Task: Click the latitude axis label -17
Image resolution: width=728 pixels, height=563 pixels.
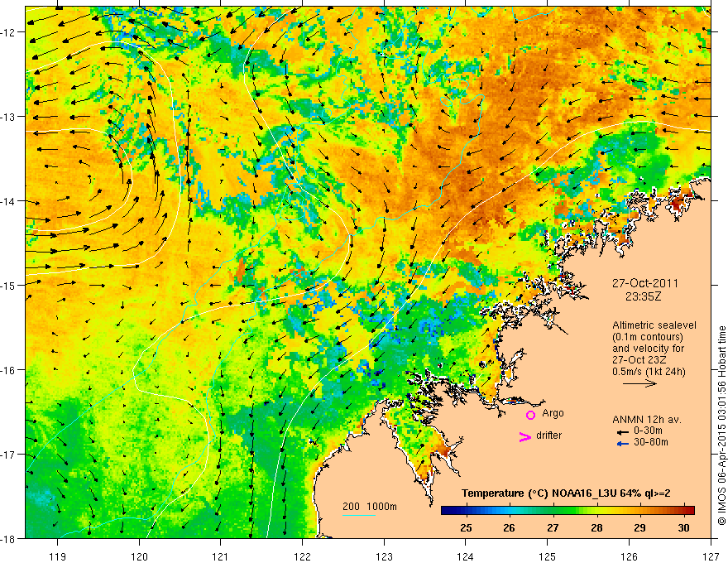Action: 9,455
